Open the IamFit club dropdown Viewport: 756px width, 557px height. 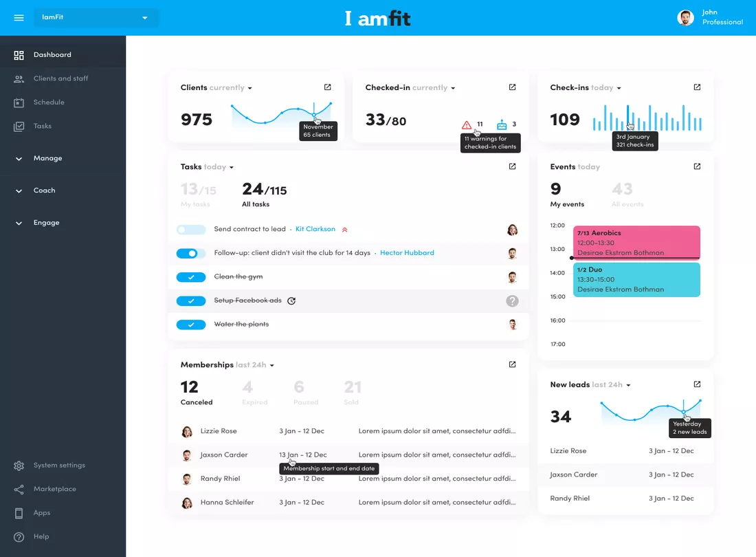pyautogui.click(x=96, y=17)
